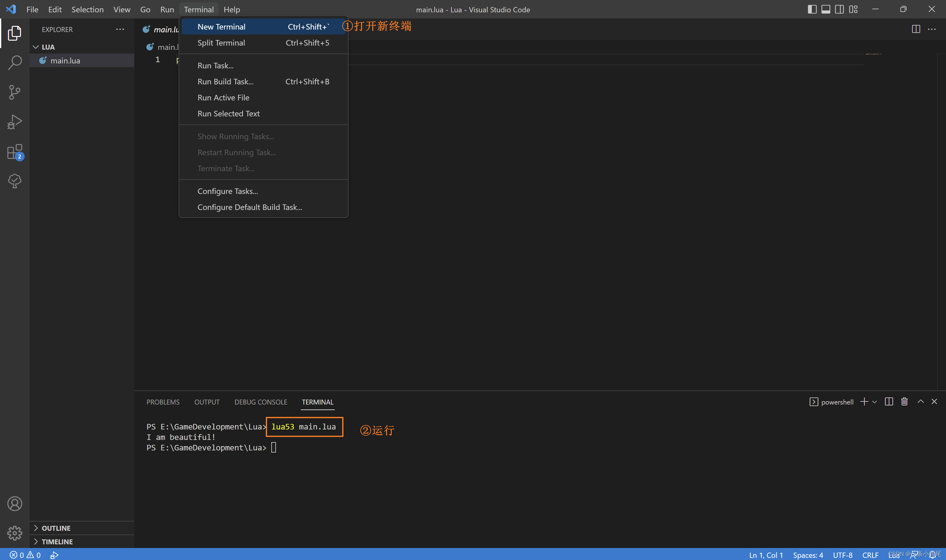Split the terminal panel icon
The width and height of the screenshot is (946, 560).
pos(889,401)
